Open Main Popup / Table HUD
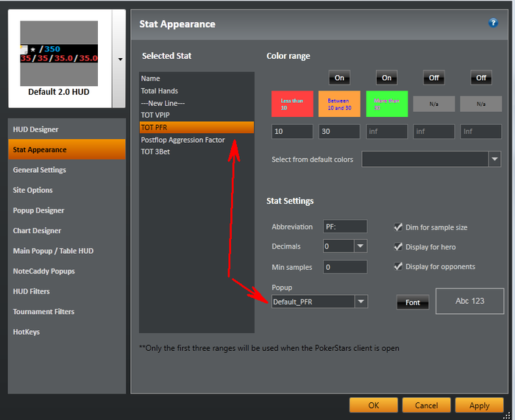Viewport: 515px width, 420px height. pyautogui.click(x=67, y=251)
